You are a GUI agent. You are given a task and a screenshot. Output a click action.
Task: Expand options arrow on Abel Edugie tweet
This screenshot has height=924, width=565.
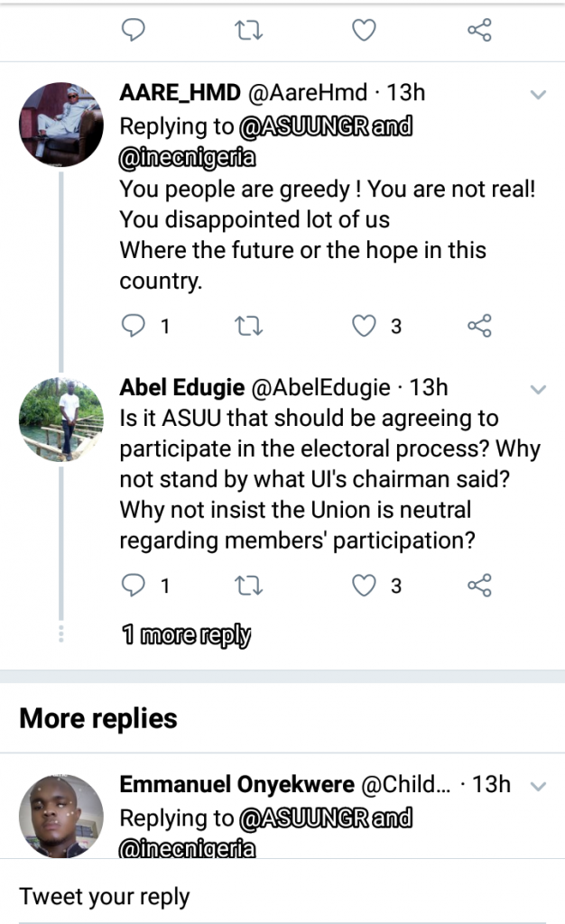[x=538, y=390]
